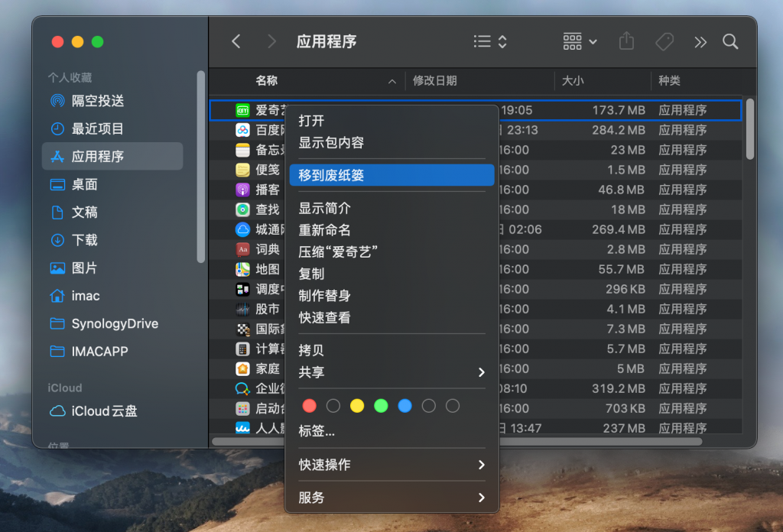Click the 173.7 MB size cell
The height and width of the screenshot is (532, 783).
point(618,110)
